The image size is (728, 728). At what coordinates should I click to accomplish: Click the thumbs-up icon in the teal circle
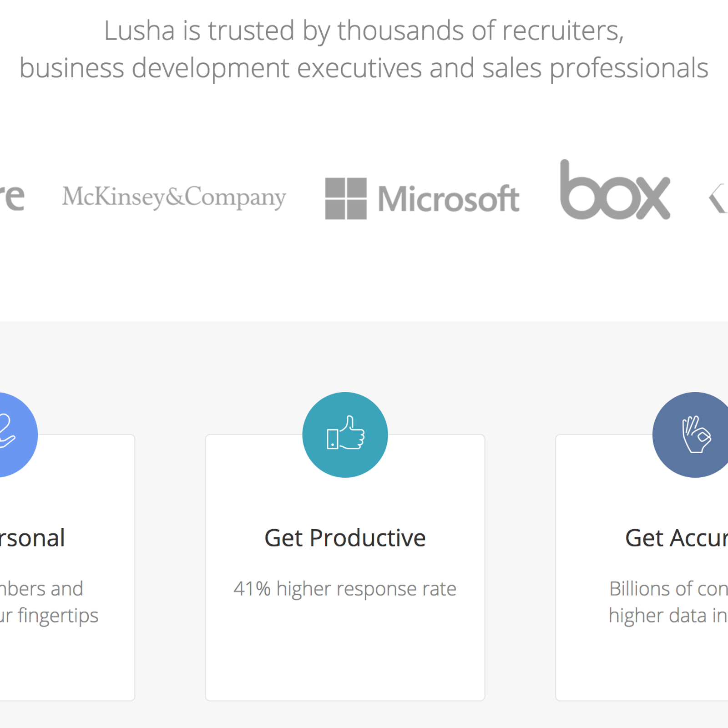click(345, 434)
